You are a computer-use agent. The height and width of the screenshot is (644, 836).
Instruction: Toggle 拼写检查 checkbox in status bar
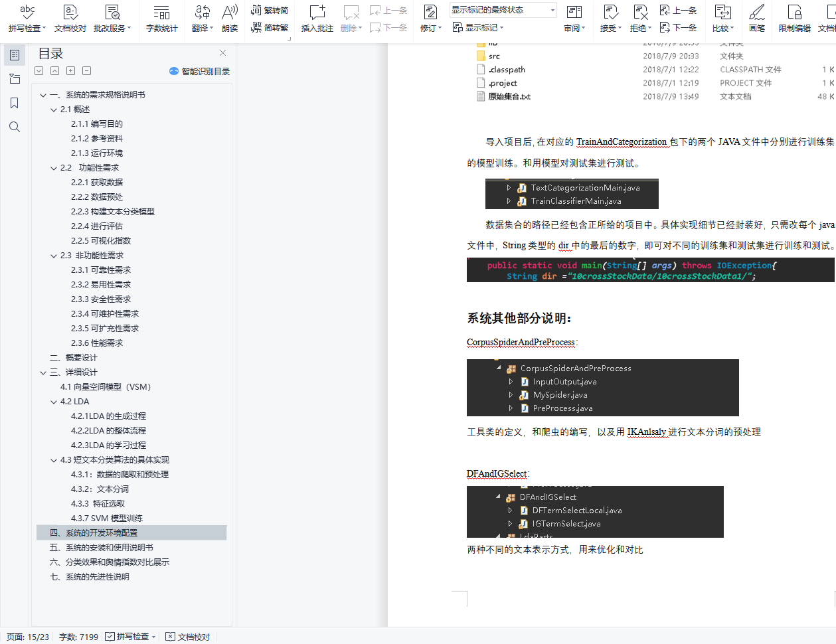110,637
